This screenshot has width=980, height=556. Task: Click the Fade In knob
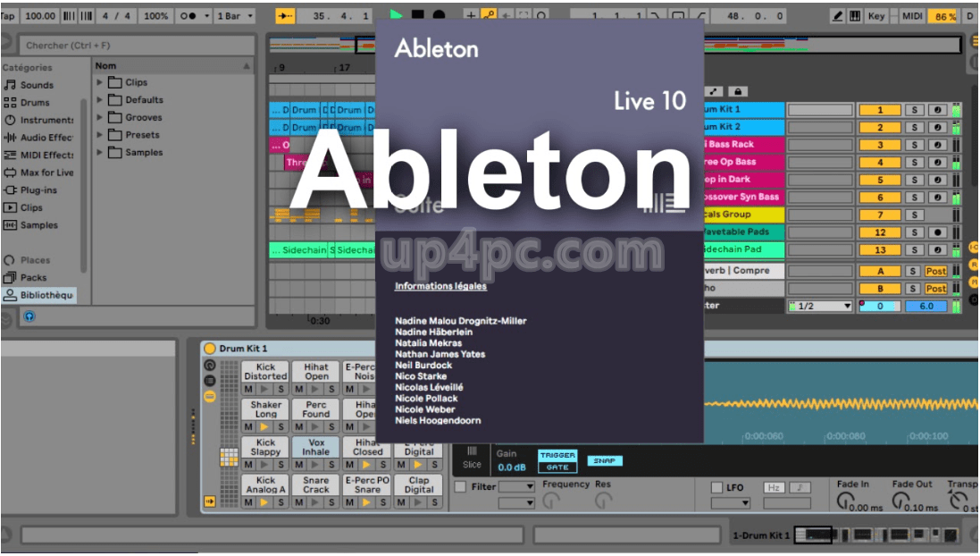[845, 501]
